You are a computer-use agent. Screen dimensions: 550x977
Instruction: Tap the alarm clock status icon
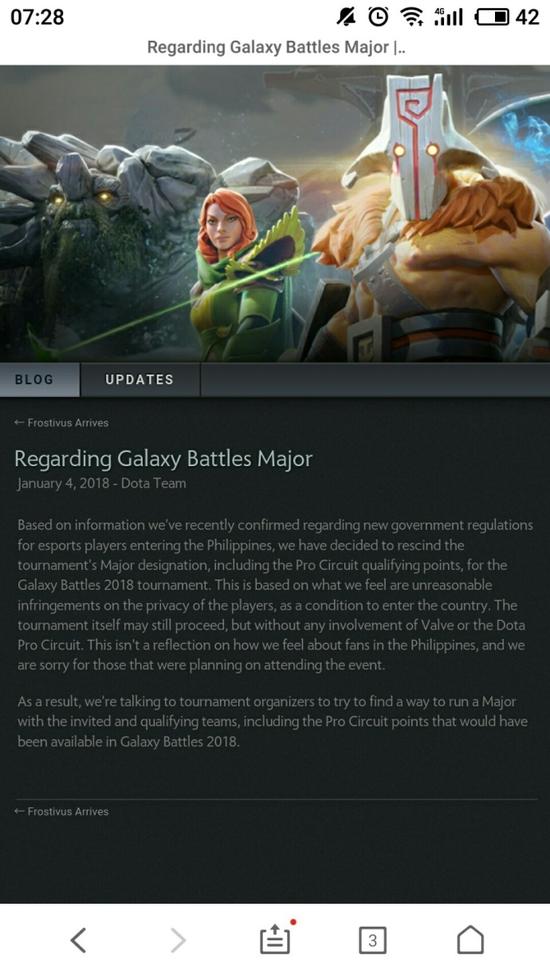378,17
